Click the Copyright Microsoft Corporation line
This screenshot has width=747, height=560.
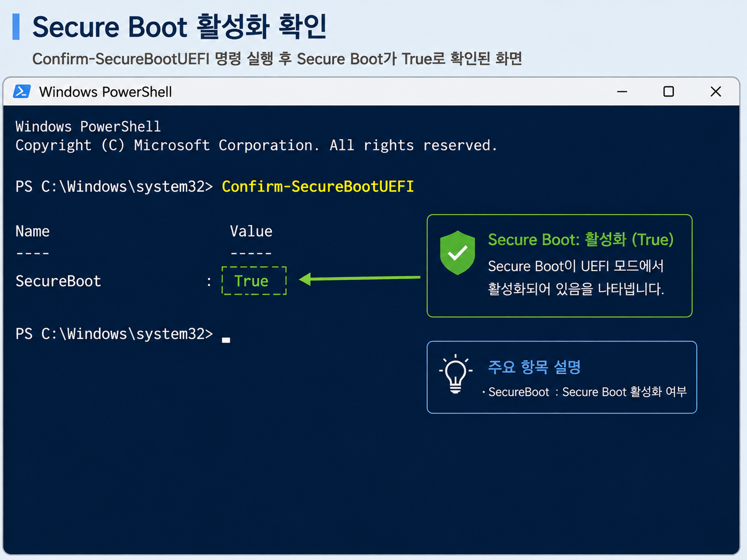tap(256, 146)
